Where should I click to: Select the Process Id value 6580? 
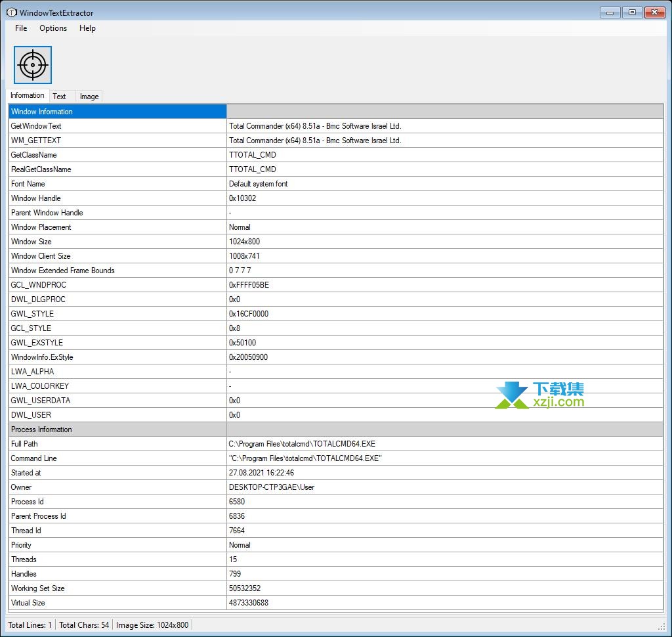[x=237, y=502]
